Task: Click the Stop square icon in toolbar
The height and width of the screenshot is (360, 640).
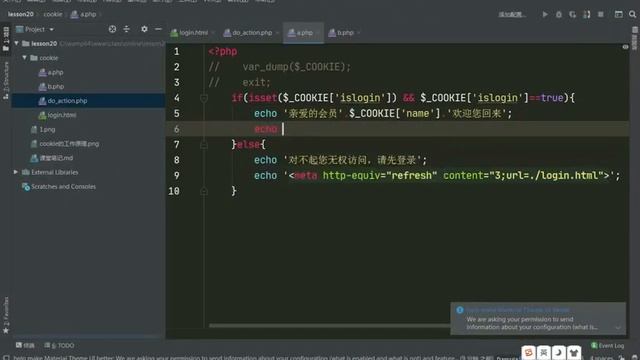Action: coord(601,14)
